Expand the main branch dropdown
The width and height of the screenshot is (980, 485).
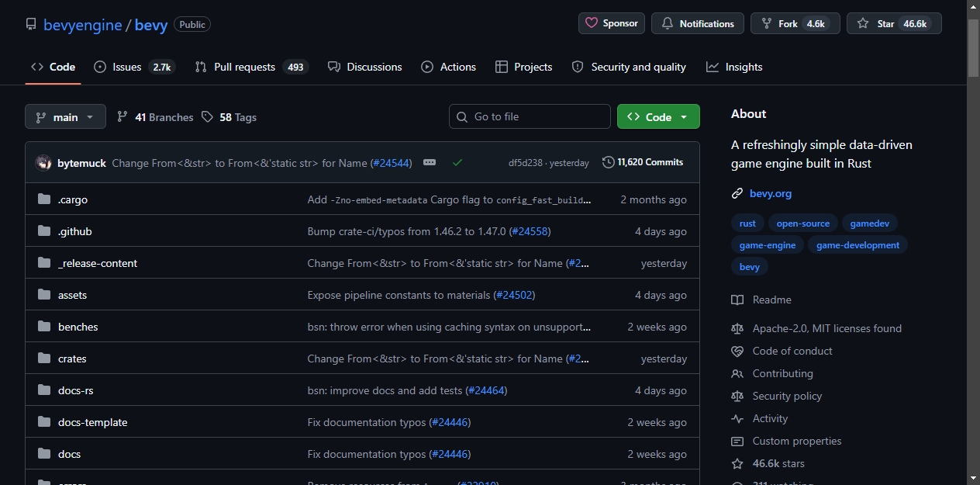coord(65,117)
